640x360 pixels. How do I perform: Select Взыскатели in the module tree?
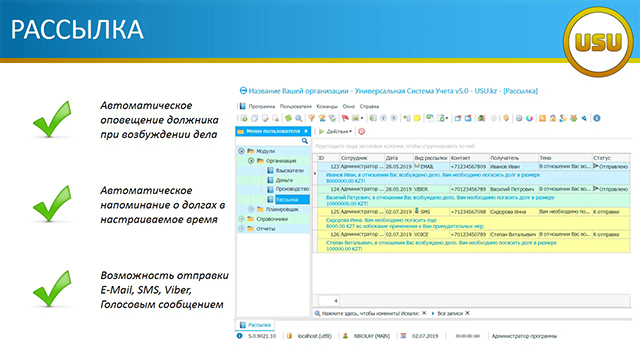point(289,171)
